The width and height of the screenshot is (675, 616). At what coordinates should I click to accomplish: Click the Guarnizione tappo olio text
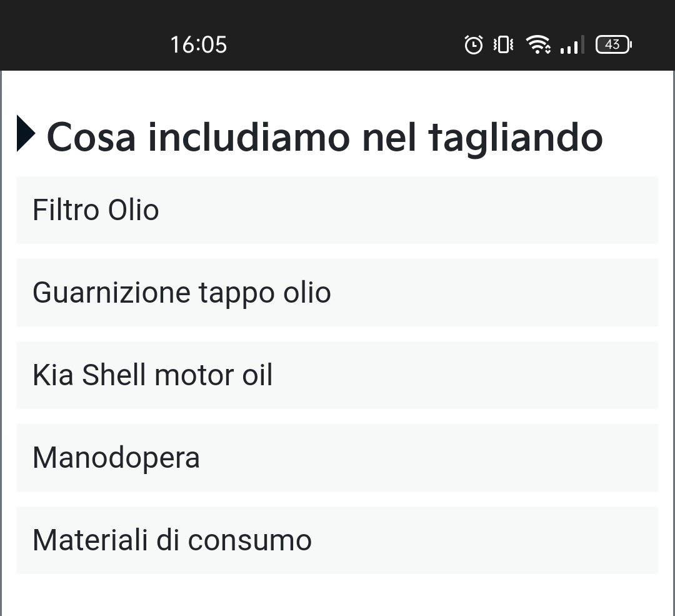pos(182,294)
